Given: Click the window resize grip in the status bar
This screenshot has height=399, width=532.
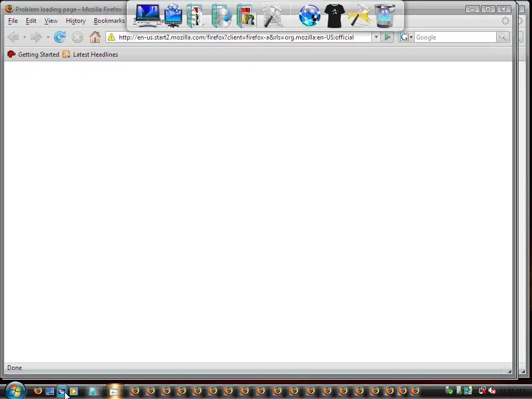Looking at the screenshot, I should click(509, 371).
